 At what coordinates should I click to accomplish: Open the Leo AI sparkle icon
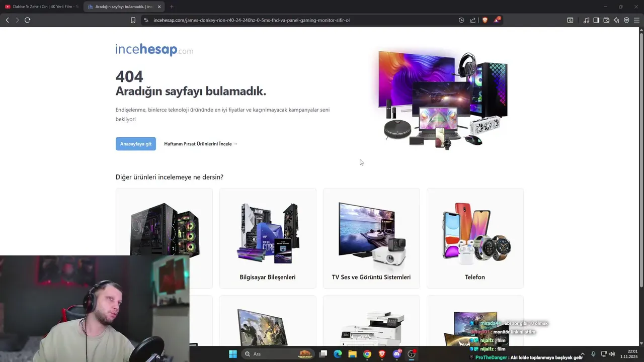[616, 20]
